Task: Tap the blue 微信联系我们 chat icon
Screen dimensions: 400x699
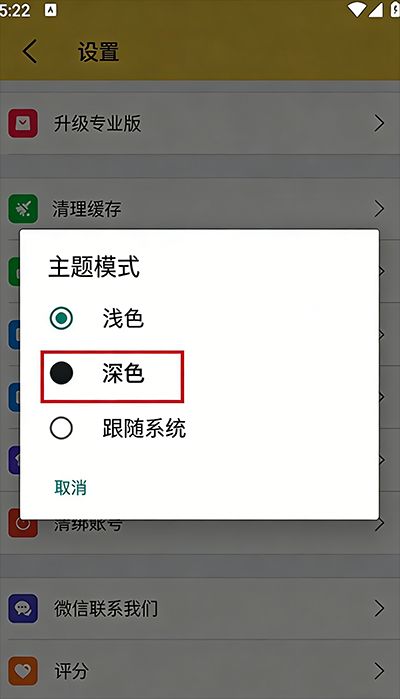Action: 23,608
